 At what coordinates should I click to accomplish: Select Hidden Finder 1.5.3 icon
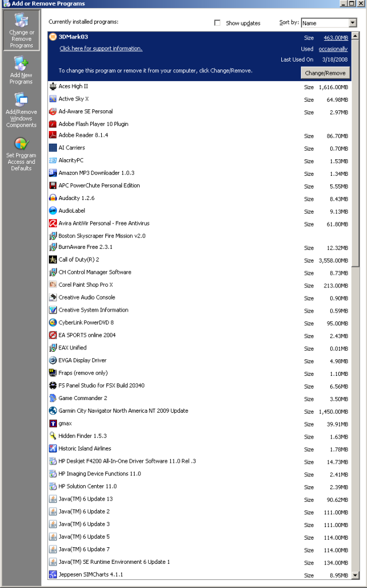point(53,436)
